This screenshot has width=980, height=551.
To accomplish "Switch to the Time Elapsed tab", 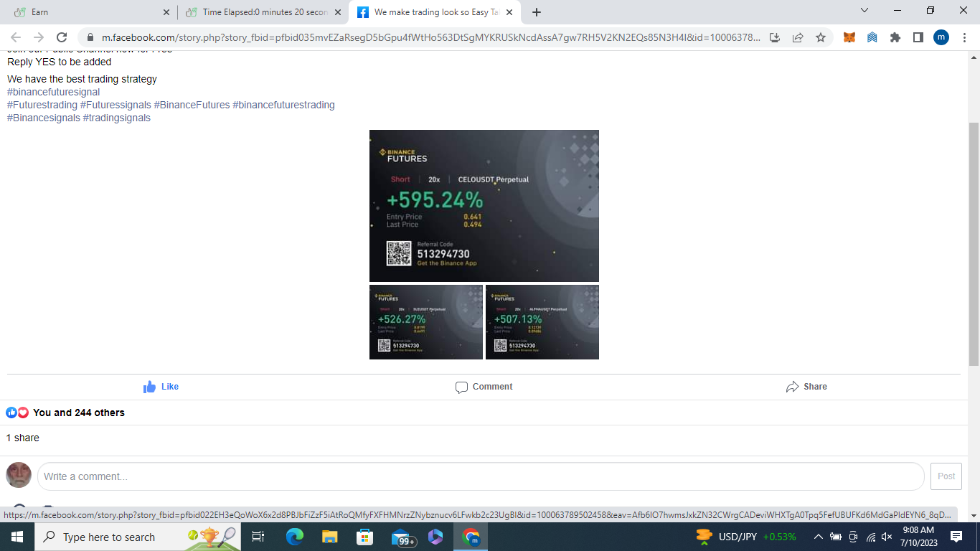I will (x=262, y=12).
